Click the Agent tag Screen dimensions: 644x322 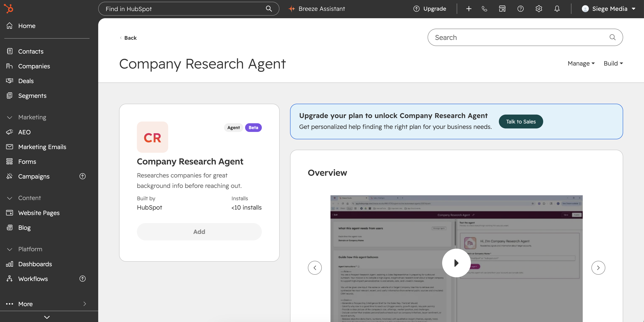tap(233, 128)
